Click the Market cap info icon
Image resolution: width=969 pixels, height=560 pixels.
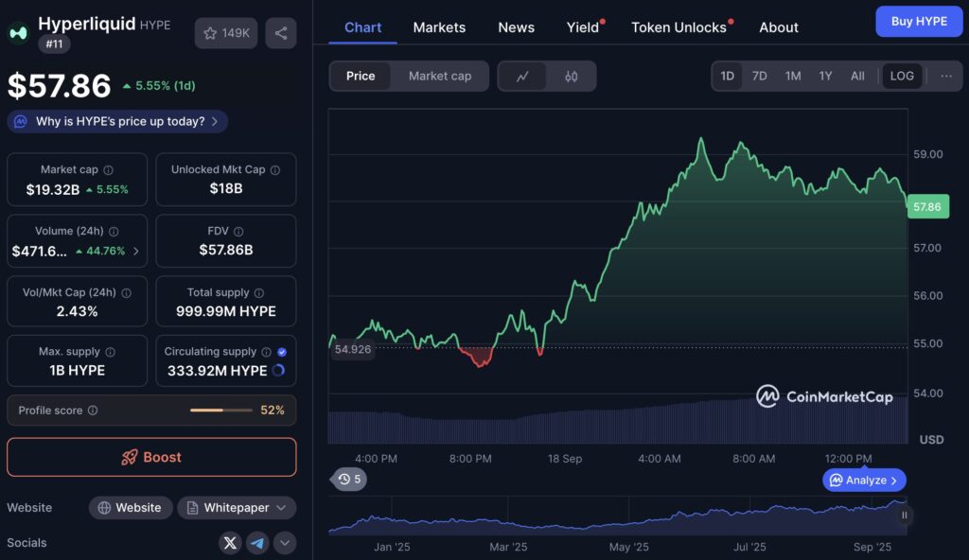(x=108, y=170)
